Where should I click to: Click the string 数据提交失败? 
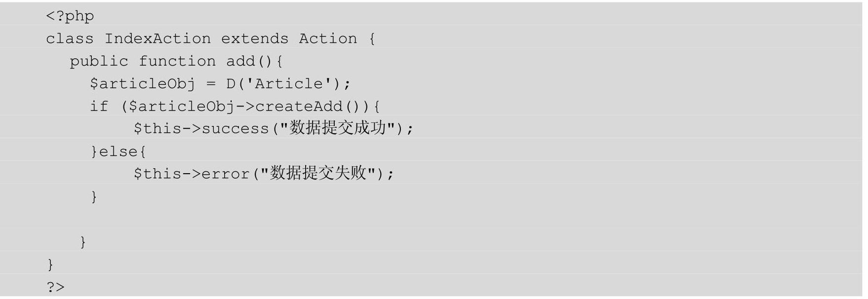[x=318, y=173]
